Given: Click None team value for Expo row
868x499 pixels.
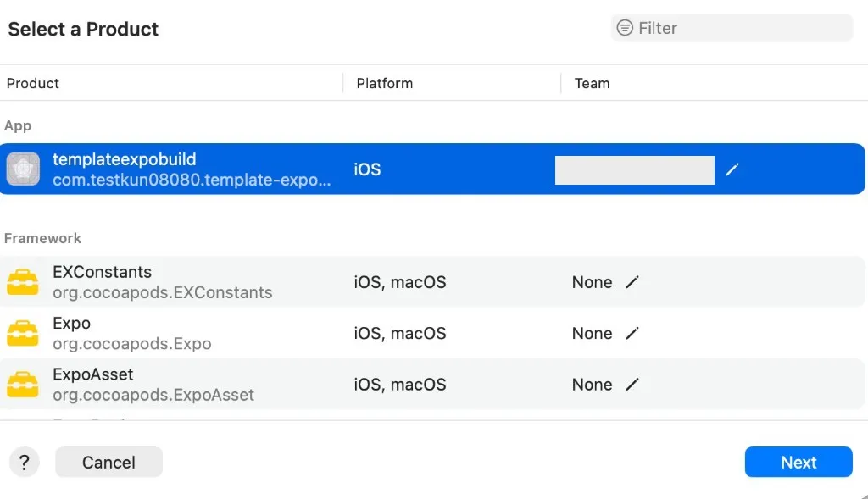Looking at the screenshot, I should pos(592,334).
